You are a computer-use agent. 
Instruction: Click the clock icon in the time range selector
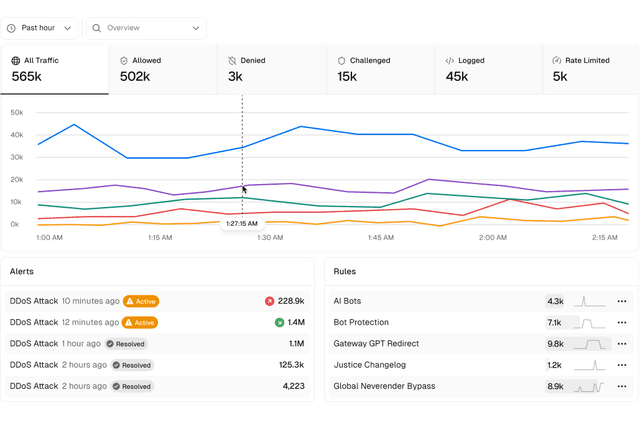click(12, 28)
